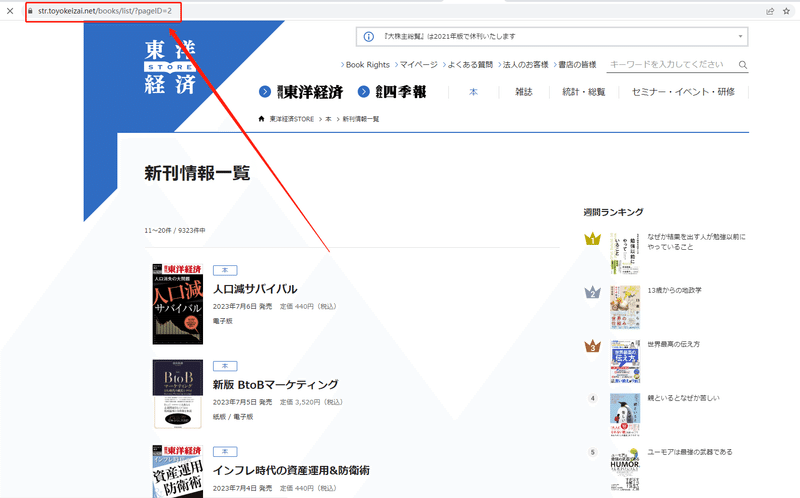Image resolution: width=800 pixels, height=498 pixels.
Task: Click the rank 4 number badge
Action: [592, 398]
